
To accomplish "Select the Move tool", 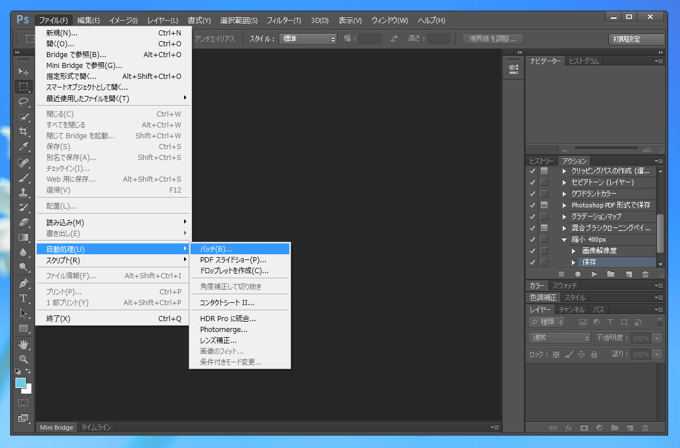I will pyautogui.click(x=23, y=71).
